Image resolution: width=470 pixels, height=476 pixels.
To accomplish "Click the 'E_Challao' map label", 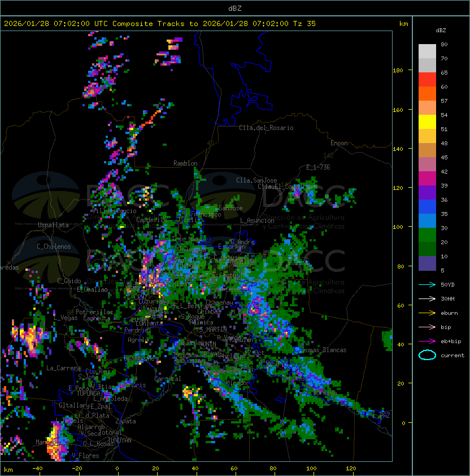I will click(x=92, y=289).
